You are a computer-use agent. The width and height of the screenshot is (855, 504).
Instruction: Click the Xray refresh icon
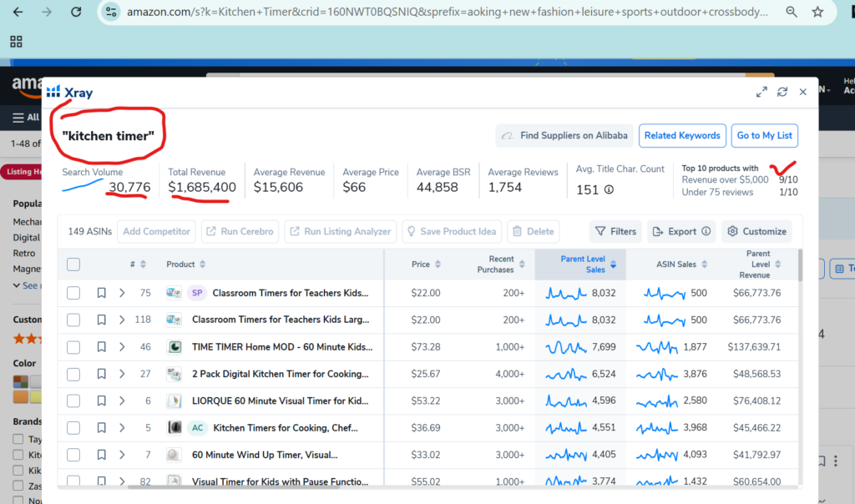pyautogui.click(x=782, y=92)
